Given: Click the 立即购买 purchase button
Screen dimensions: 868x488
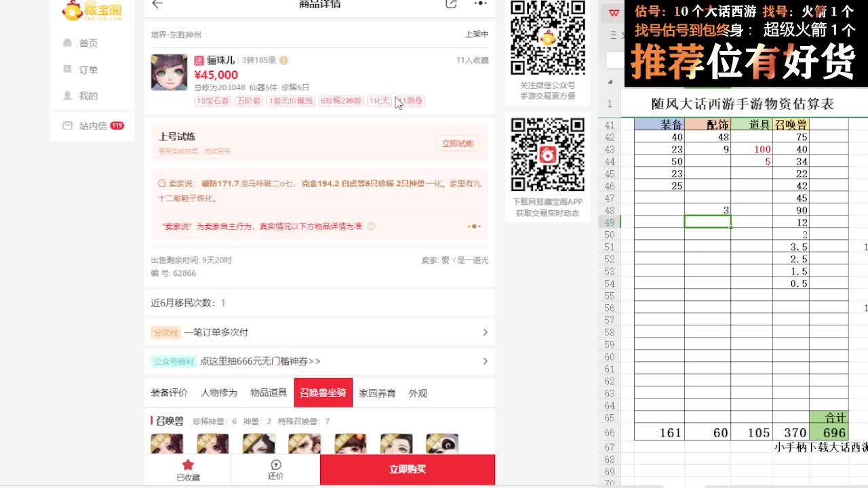Looking at the screenshot, I should click(x=407, y=469).
